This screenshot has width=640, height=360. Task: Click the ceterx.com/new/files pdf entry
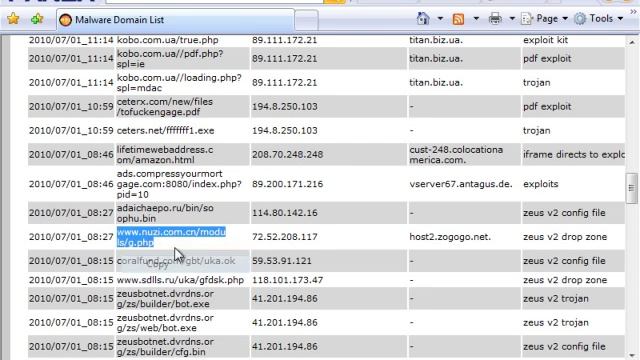tap(164, 107)
